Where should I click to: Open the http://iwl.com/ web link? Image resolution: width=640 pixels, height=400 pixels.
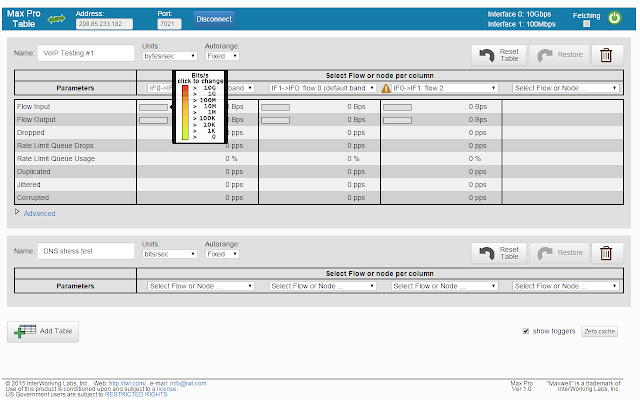click(127, 383)
